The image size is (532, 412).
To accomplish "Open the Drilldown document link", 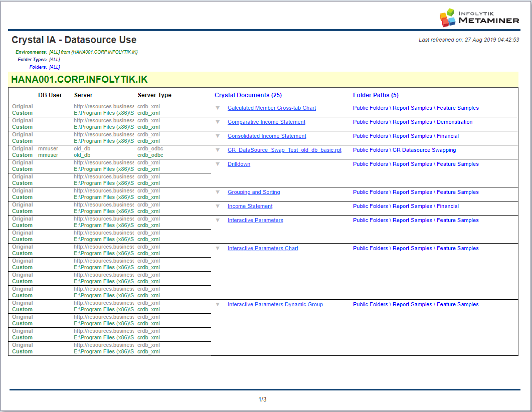I will point(239,164).
